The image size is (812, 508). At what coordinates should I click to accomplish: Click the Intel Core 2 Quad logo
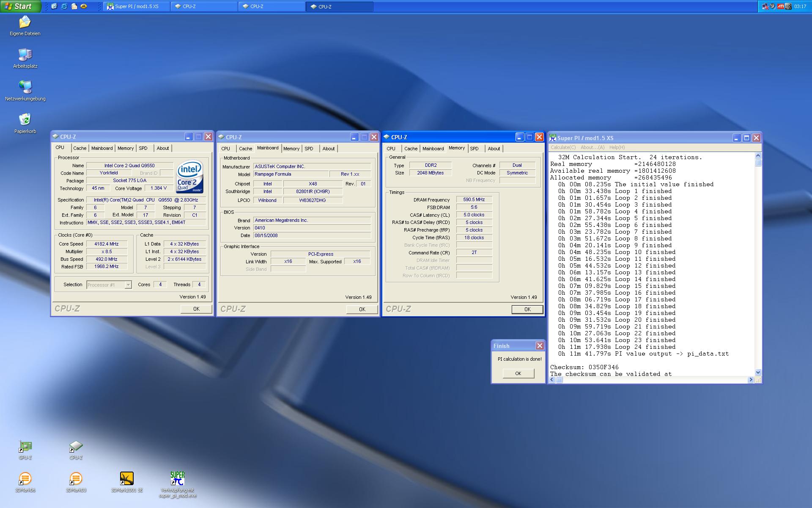click(190, 177)
